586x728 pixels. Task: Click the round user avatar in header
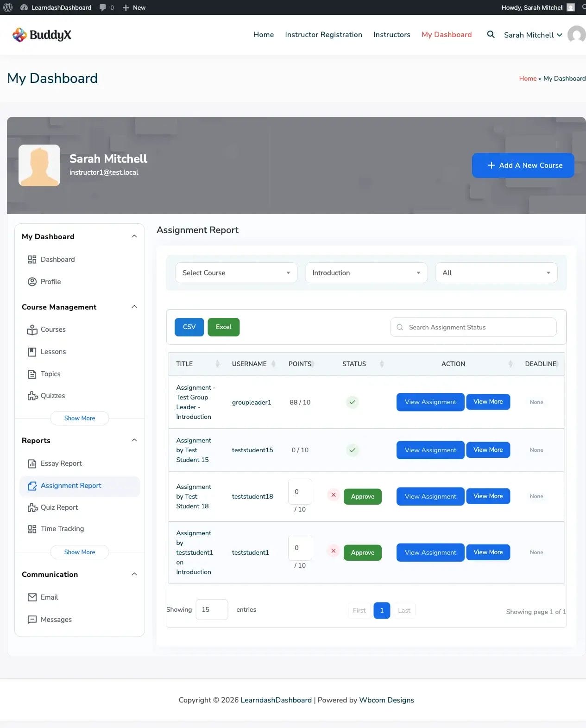tap(576, 35)
